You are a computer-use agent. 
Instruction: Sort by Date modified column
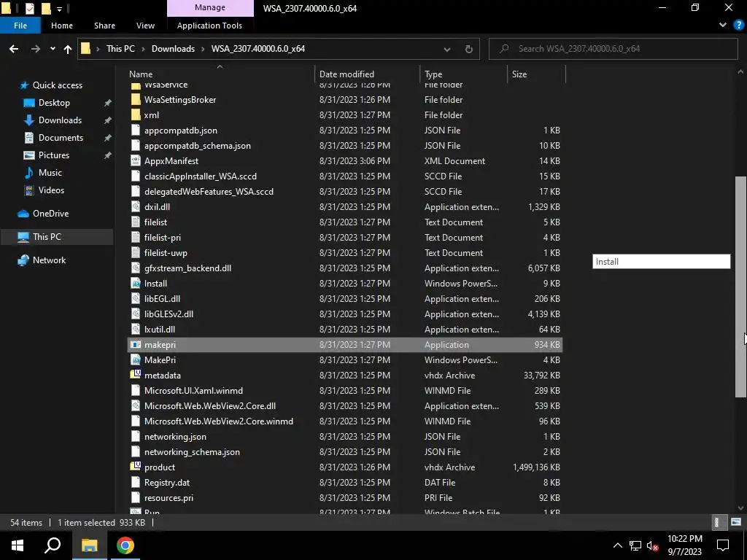pos(347,74)
